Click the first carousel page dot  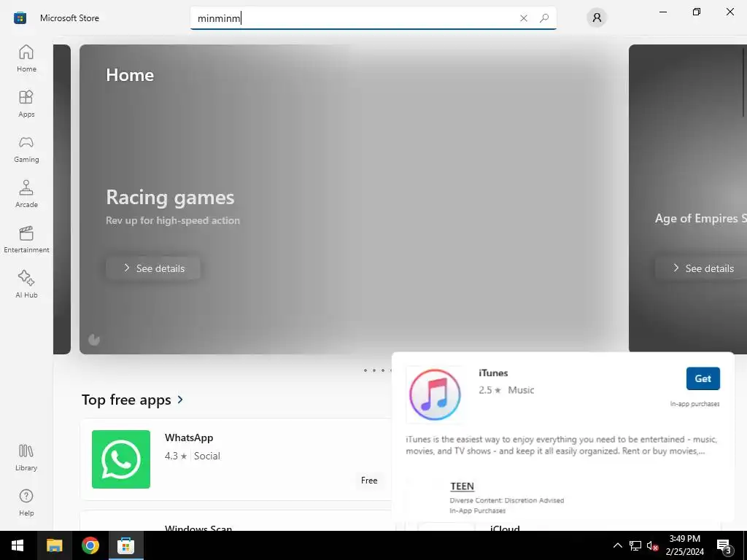coord(365,370)
